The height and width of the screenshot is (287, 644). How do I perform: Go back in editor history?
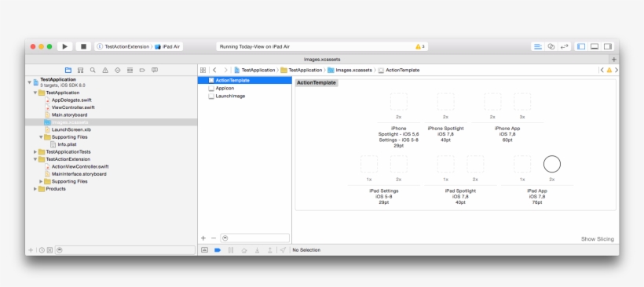tap(214, 70)
